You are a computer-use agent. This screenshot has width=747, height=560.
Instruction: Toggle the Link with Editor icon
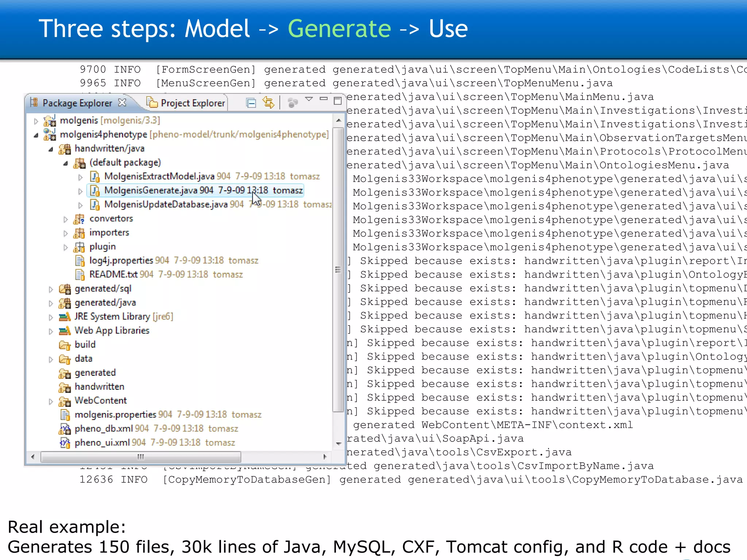268,103
